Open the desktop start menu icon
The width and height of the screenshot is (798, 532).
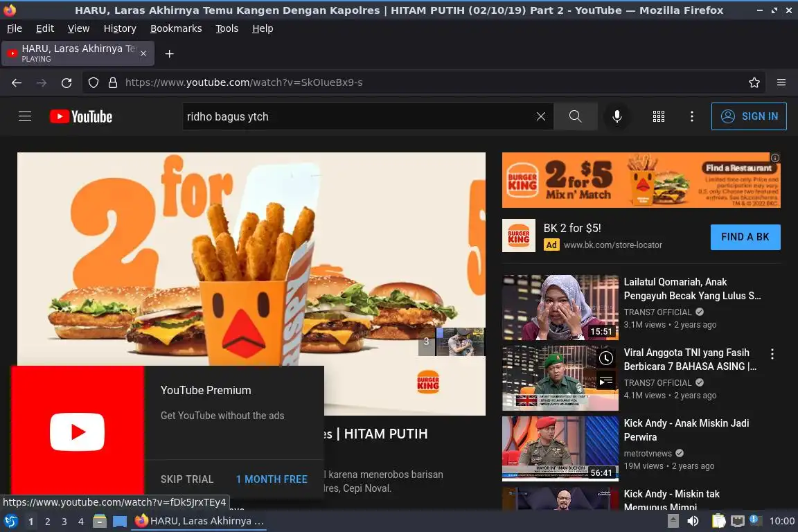click(10, 521)
